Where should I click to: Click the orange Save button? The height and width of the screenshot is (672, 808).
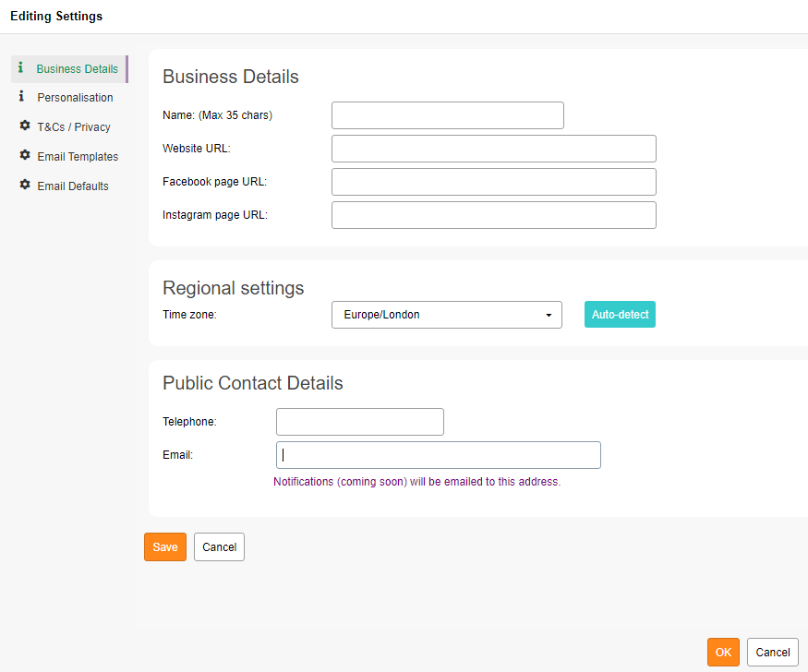pyautogui.click(x=165, y=546)
